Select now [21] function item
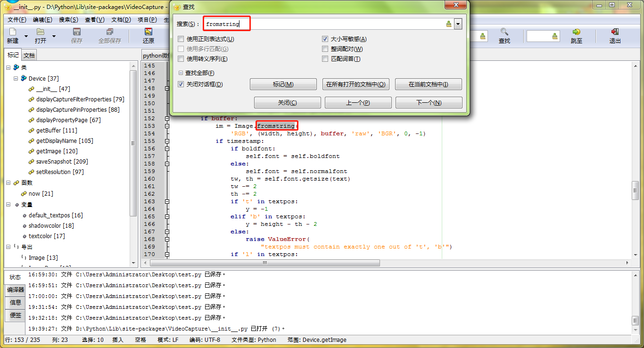Image resolution: width=644 pixels, height=348 pixels. point(41,194)
